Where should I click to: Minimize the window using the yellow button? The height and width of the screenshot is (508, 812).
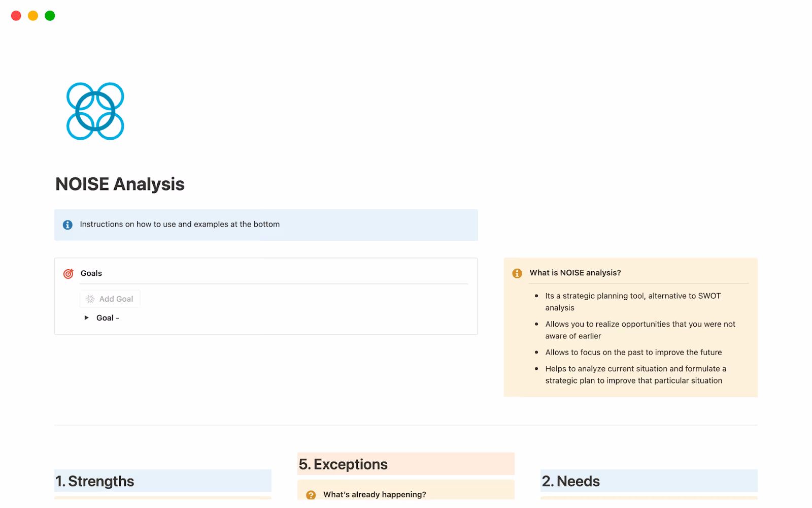[33, 16]
